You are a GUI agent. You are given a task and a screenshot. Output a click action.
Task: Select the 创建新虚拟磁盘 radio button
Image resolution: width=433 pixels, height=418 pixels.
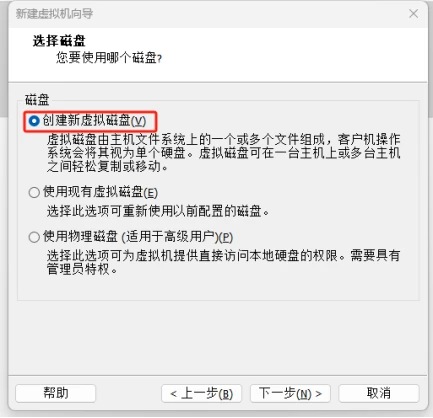[34, 121]
